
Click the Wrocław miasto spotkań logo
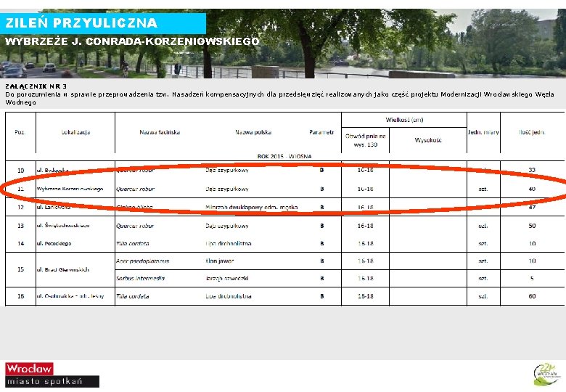tap(52, 375)
